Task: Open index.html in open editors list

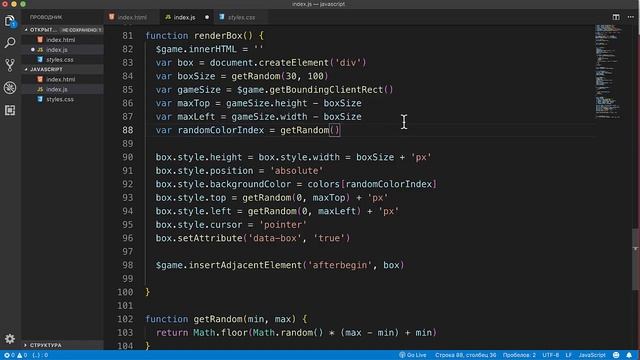Action: point(60,40)
